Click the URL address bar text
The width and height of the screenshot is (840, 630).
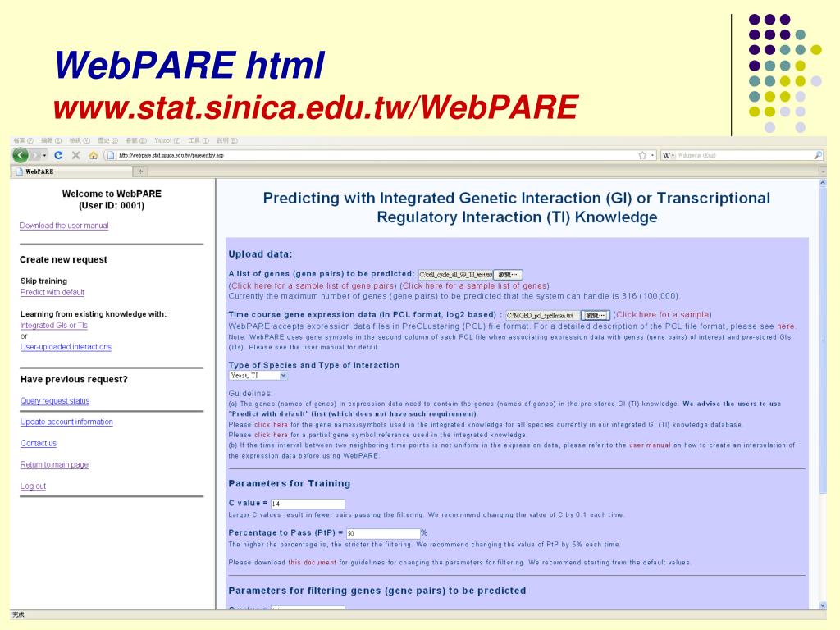coord(171,155)
